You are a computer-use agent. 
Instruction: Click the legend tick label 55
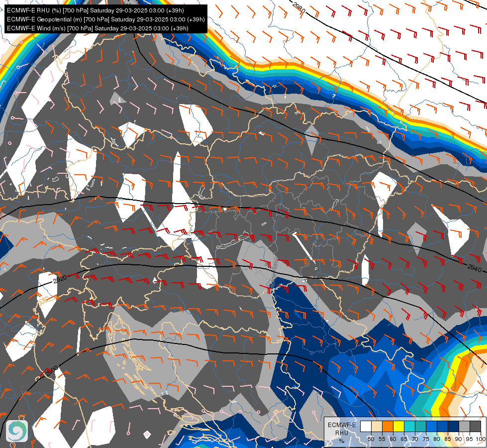click(382, 439)
